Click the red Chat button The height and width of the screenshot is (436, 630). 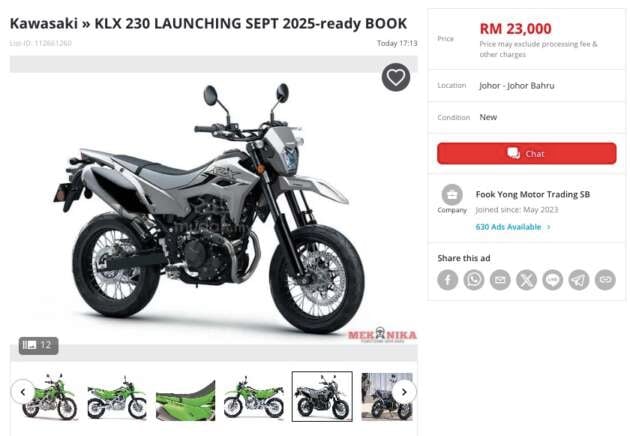(526, 154)
